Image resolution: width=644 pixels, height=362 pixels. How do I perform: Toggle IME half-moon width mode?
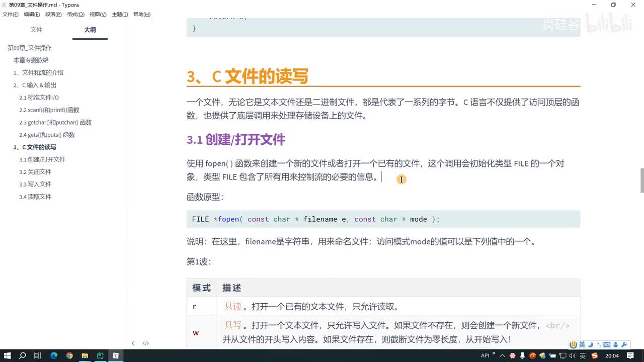(591, 344)
